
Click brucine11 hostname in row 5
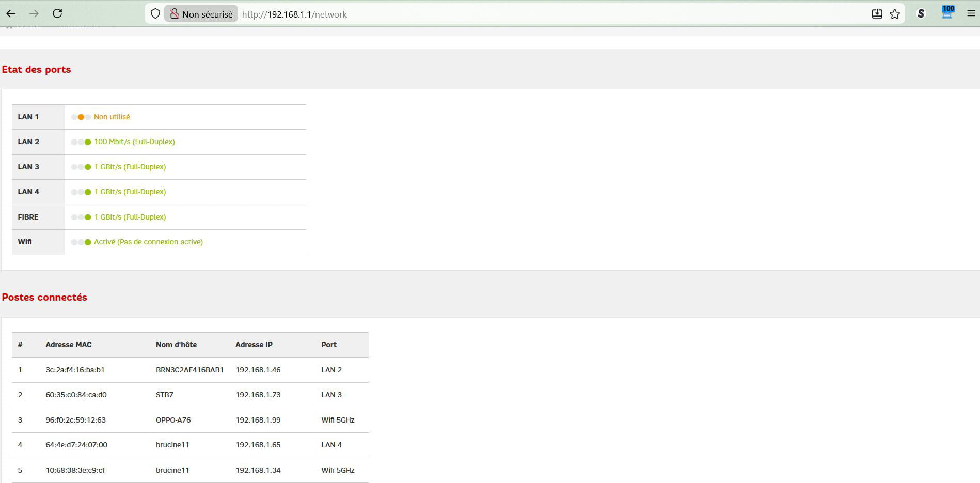[172, 470]
